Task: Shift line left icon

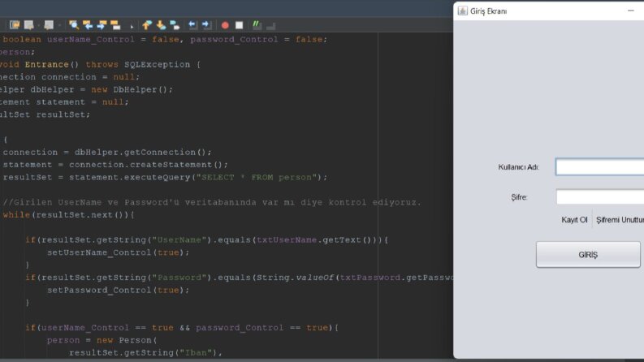Action: tap(192, 25)
